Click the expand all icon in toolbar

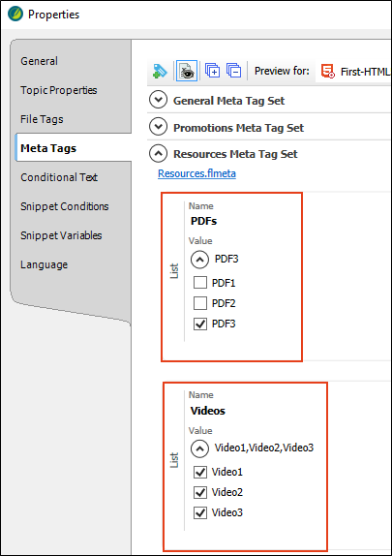(212, 71)
